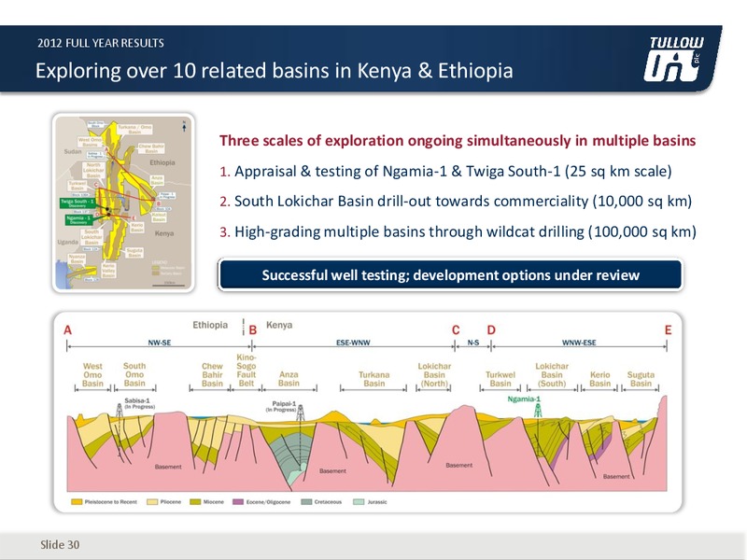747x560 pixels.
Task: Click section marker D
Action: 491,330
